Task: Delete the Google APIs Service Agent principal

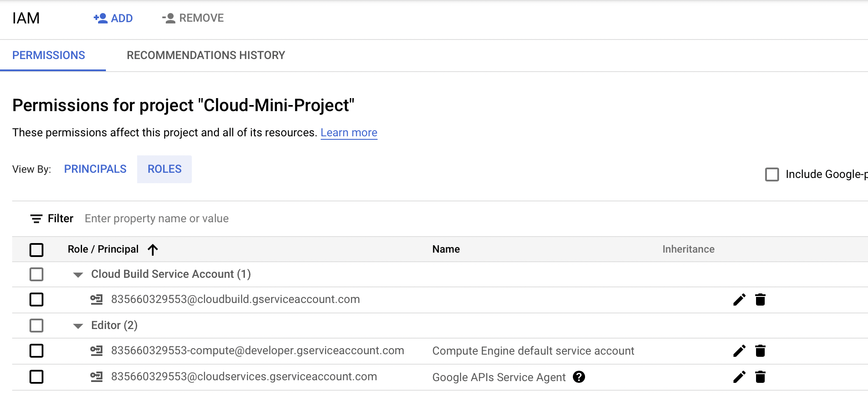Action: pyautogui.click(x=760, y=377)
